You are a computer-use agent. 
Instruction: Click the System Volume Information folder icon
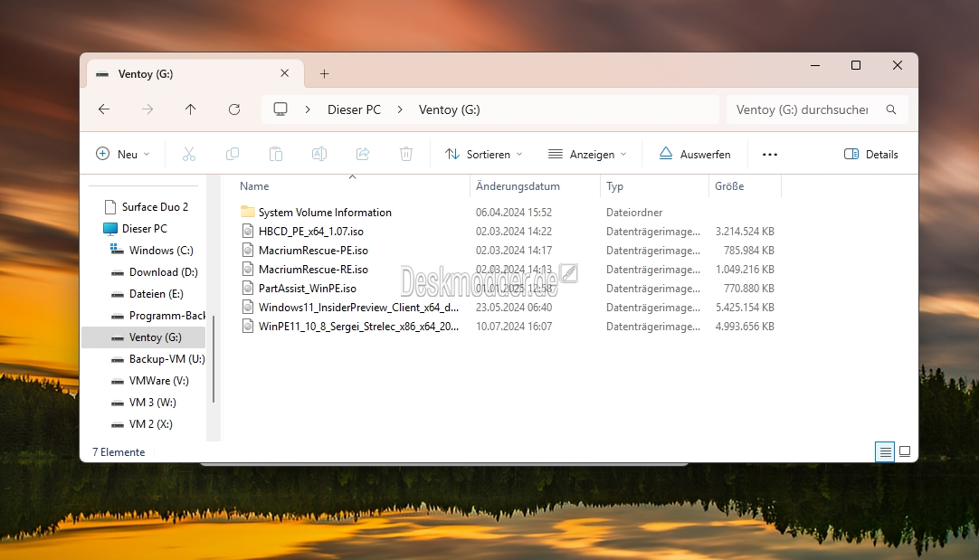248,212
